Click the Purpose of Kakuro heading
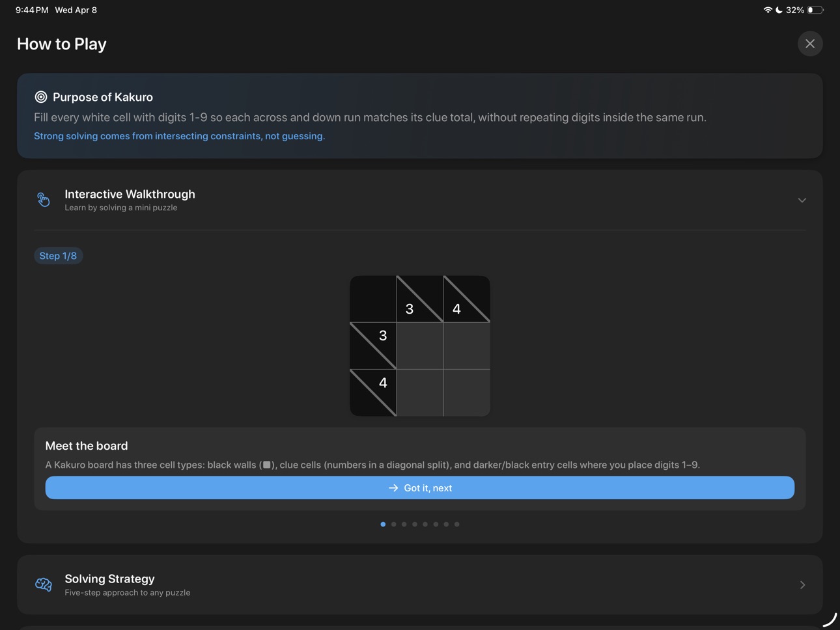The image size is (840, 630). 103,97
